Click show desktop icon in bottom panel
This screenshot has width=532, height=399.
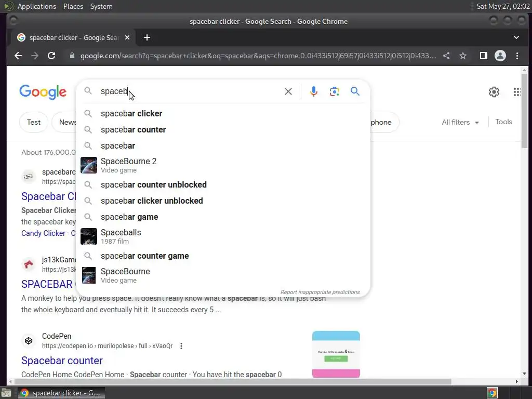6,393
